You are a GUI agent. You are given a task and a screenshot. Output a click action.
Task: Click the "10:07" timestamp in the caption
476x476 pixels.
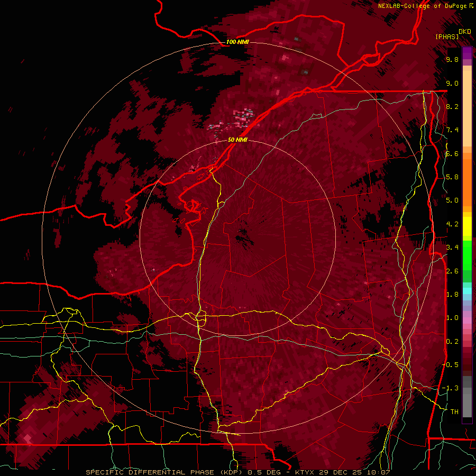coord(379,472)
